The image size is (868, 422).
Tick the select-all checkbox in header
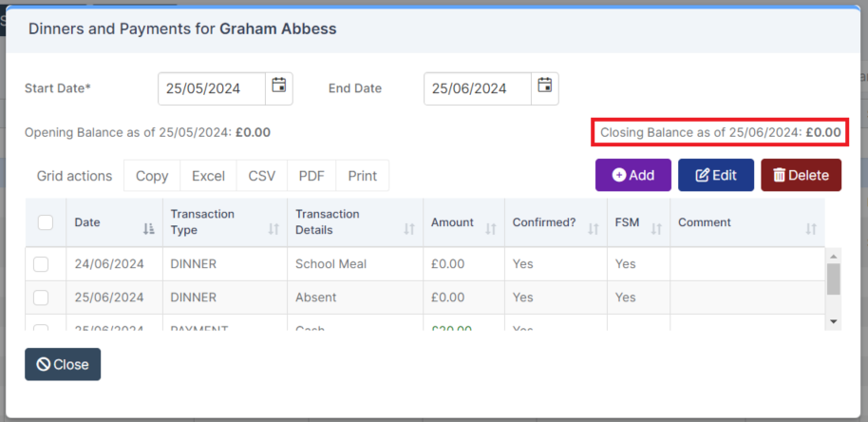click(x=46, y=222)
